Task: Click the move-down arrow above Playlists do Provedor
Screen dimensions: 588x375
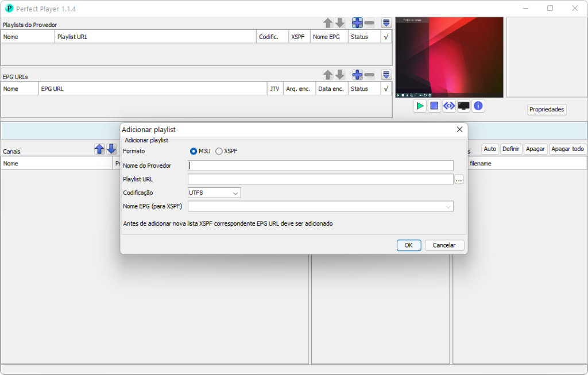Action: [x=340, y=22]
